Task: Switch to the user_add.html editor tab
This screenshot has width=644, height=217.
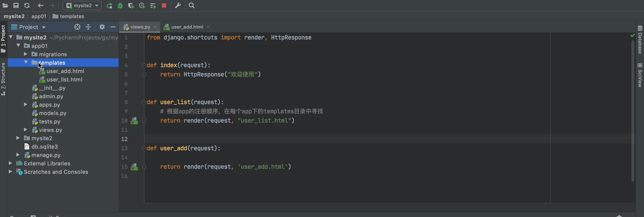Action: click(x=187, y=27)
